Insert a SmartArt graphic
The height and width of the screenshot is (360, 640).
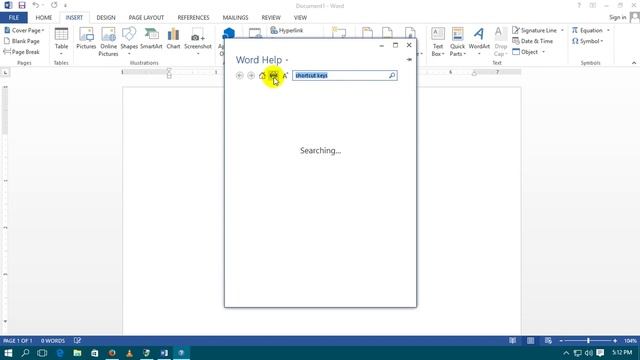coord(151,39)
